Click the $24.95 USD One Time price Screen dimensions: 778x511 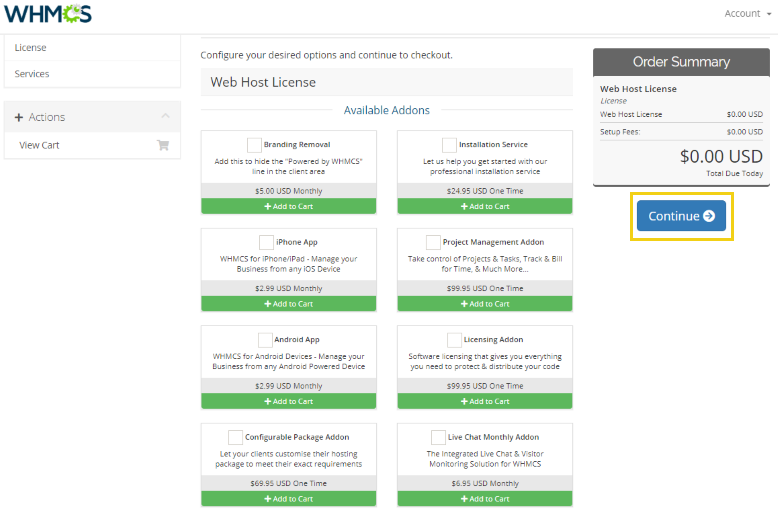485,191
